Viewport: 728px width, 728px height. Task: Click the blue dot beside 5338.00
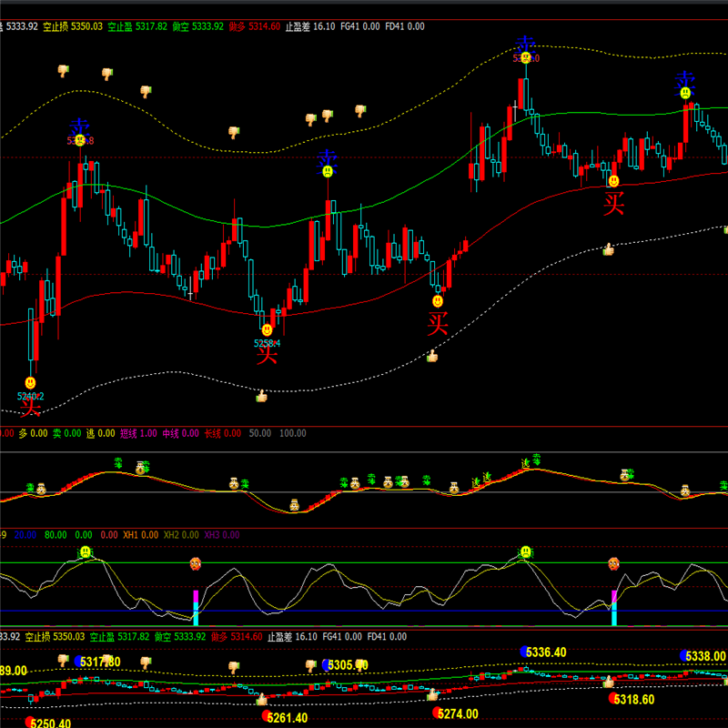[685, 655]
